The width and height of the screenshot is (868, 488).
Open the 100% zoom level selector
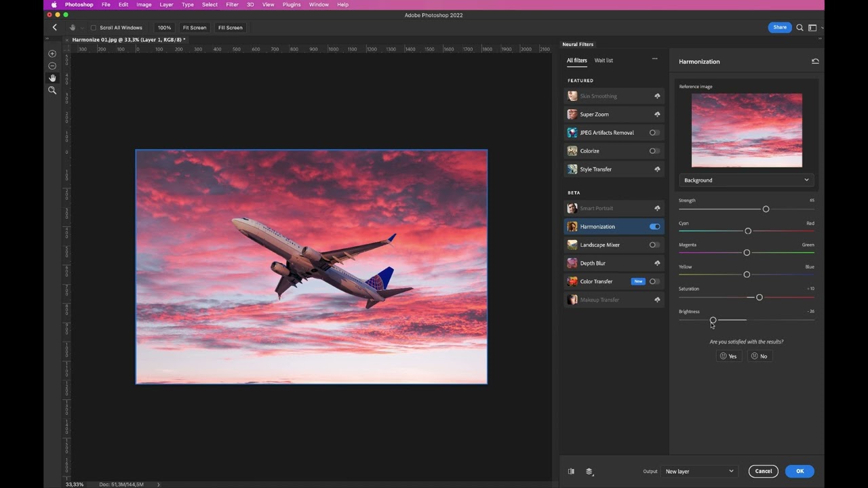(x=164, y=28)
